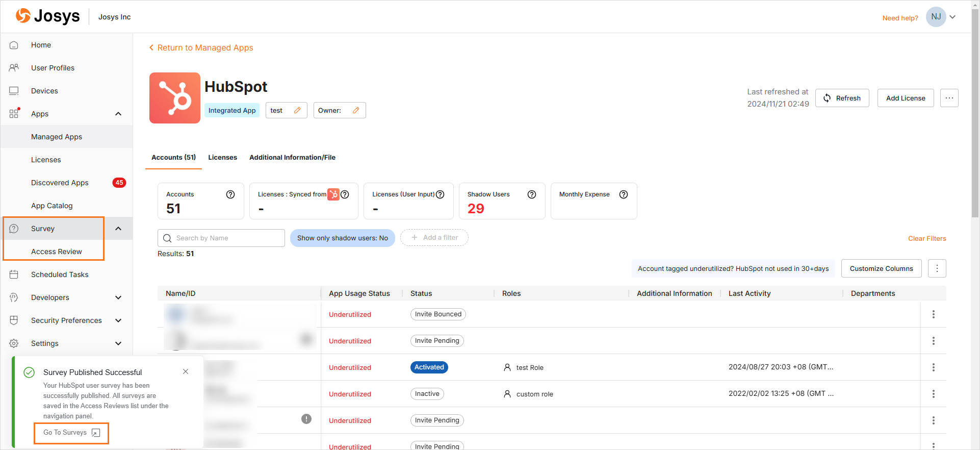
Task: Edit the test tag pencil icon
Action: pos(297,110)
